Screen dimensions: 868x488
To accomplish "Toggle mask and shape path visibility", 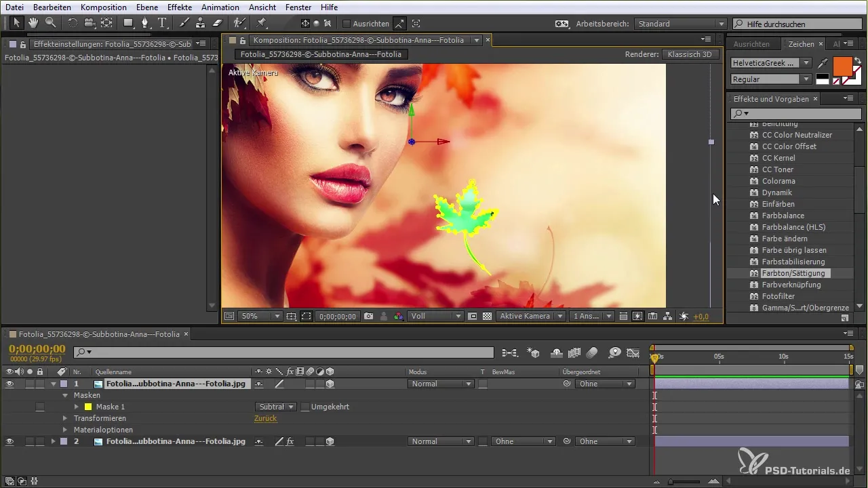I will click(x=307, y=316).
